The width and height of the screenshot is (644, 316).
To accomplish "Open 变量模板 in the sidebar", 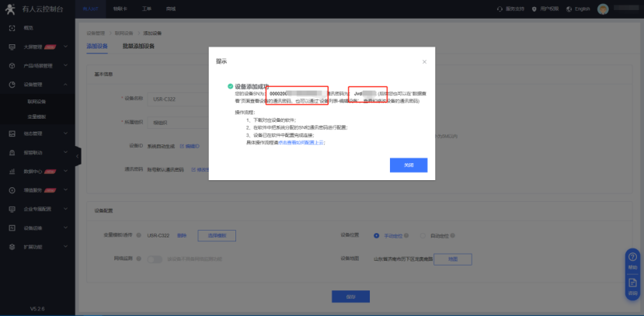I will pyautogui.click(x=37, y=116).
